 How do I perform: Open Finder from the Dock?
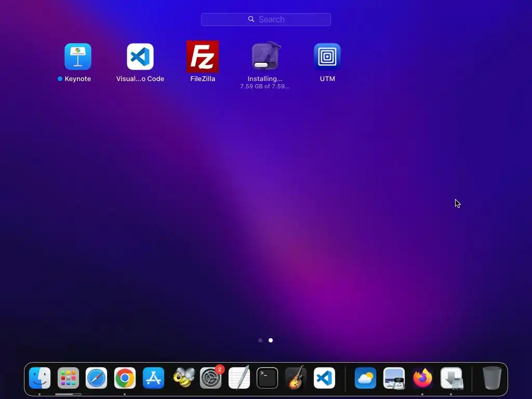pyautogui.click(x=39, y=378)
